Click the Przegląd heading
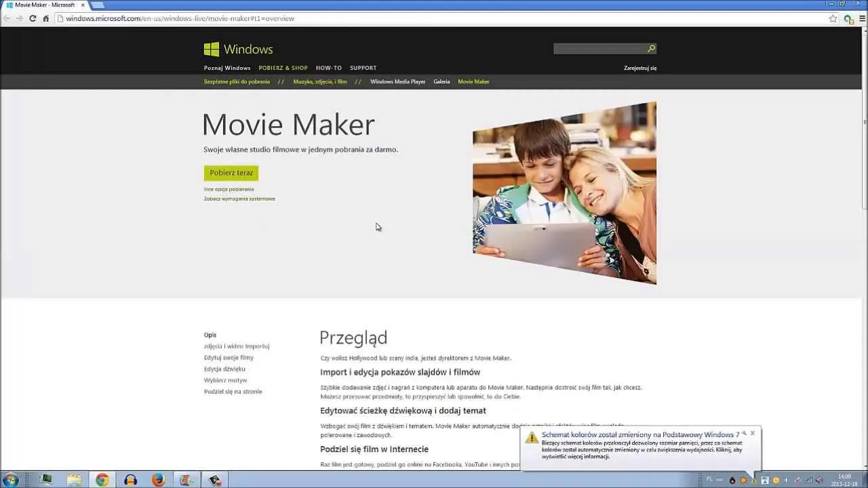 [353, 338]
